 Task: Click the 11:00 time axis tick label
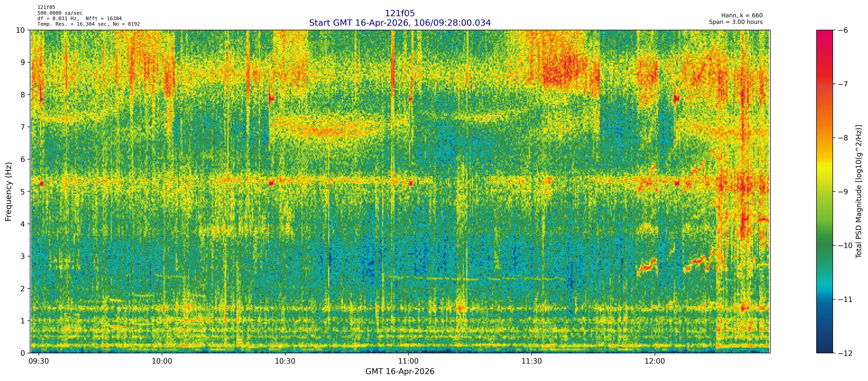click(x=408, y=362)
